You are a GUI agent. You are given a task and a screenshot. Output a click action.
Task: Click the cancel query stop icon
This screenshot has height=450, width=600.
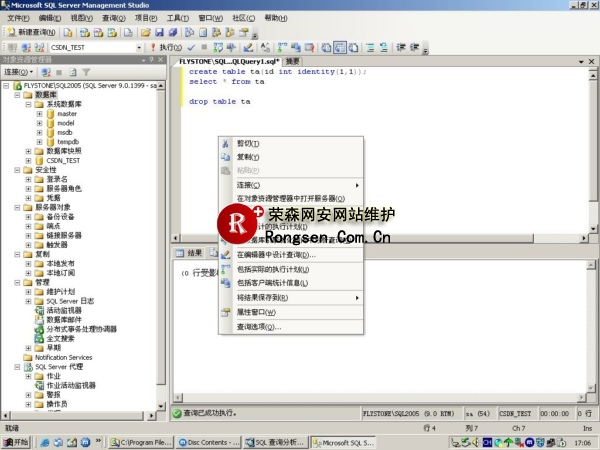pyautogui.click(x=204, y=47)
